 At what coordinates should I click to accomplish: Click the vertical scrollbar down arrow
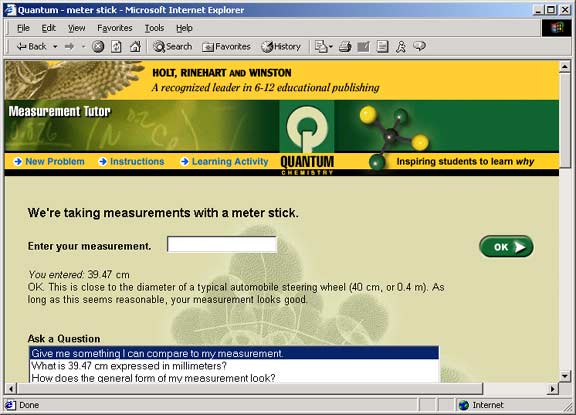[565, 376]
